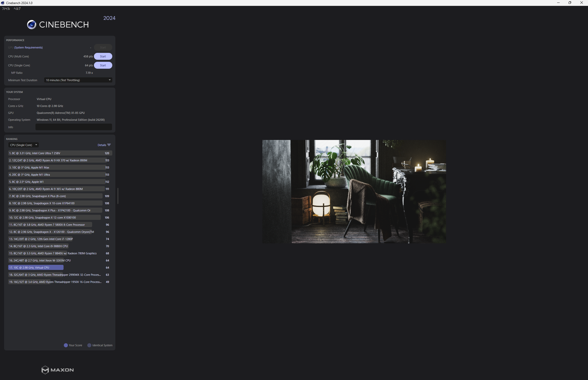Click the Cinebench sphere logo icon

pos(32,25)
